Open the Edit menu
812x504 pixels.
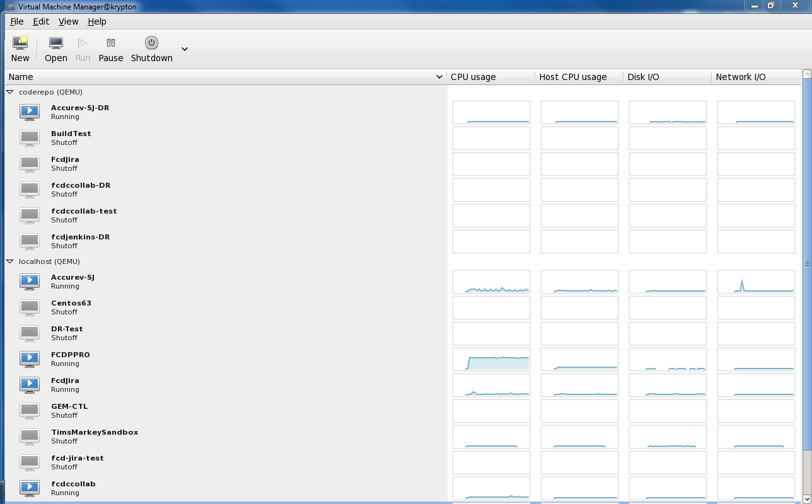tap(41, 21)
